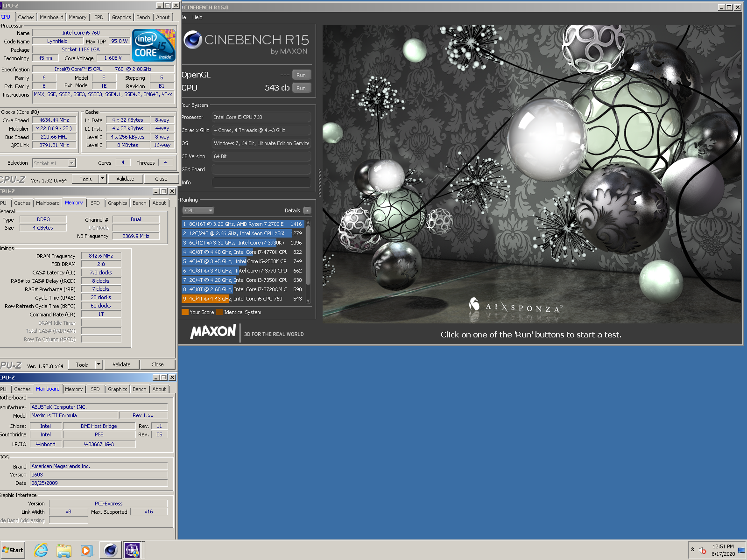Select Core i5-2500K ranking entry
The image size is (747, 560).
(x=243, y=261)
